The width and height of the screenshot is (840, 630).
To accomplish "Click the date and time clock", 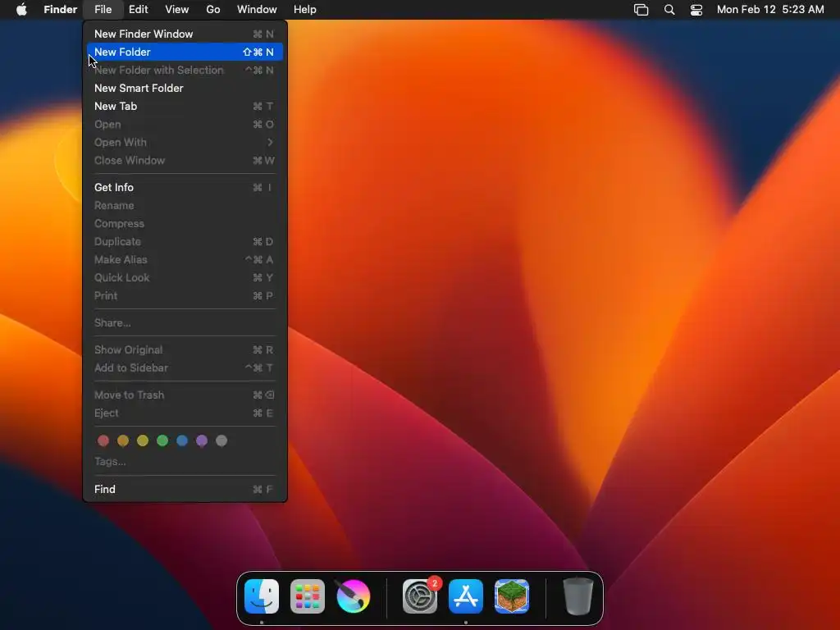I will (x=770, y=9).
